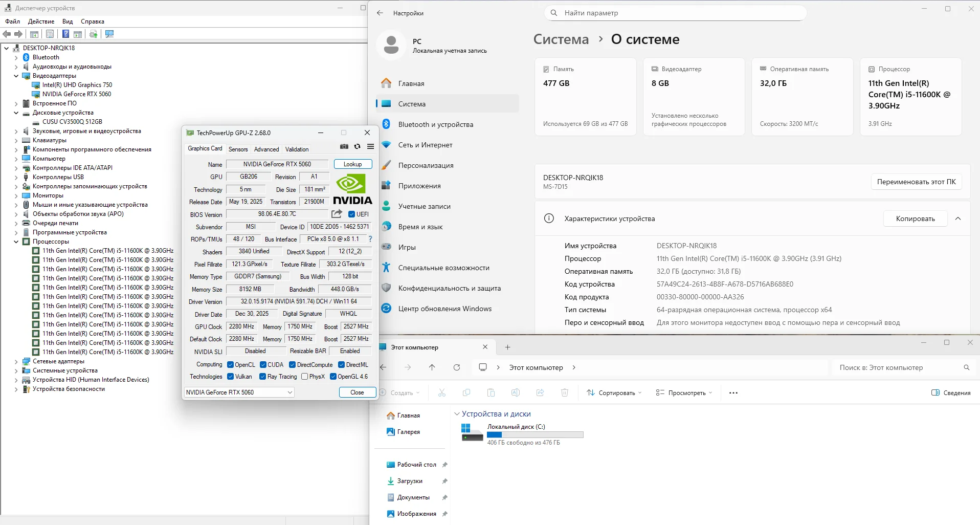The width and height of the screenshot is (980, 525).
Task: Click the BIOS share/export icon in GPU-Z
Action: [337, 214]
